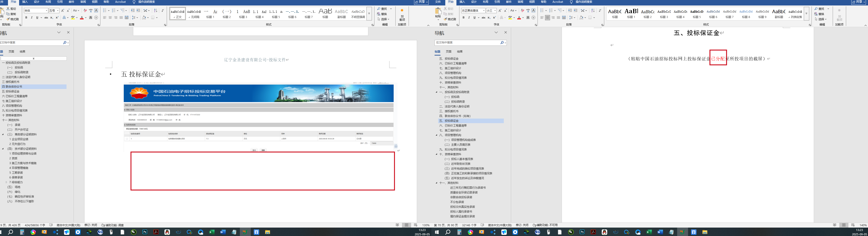
Task: Apply 标题 2 style in right window gallery
Action: [x=648, y=13]
